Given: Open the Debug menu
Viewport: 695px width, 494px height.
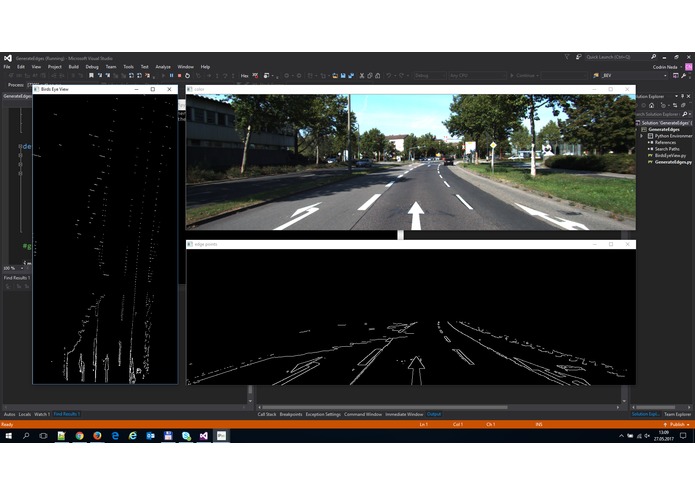Looking at the screenshot, I should [92, 67].
